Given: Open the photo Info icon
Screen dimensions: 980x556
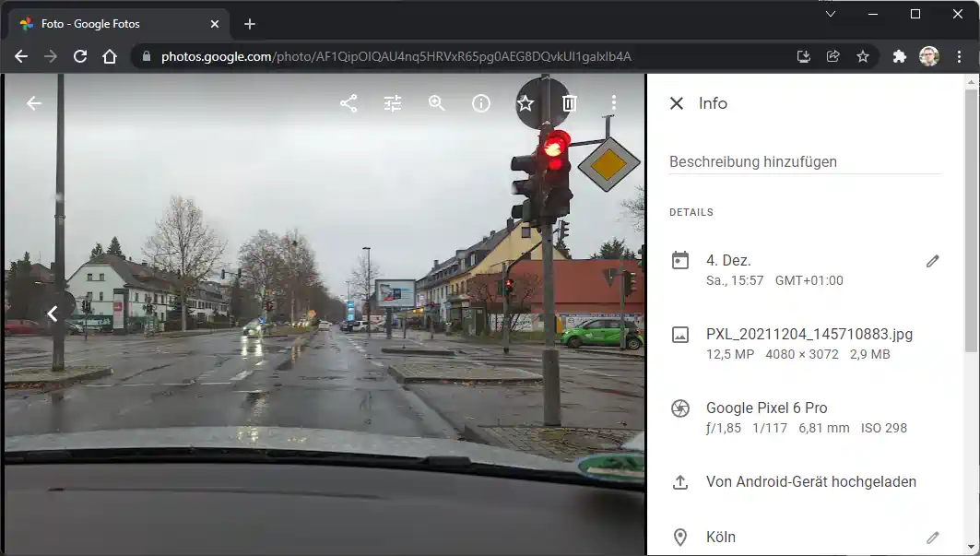Looking at the screenshot, I should pyautogui.click(x=480, y=103).
